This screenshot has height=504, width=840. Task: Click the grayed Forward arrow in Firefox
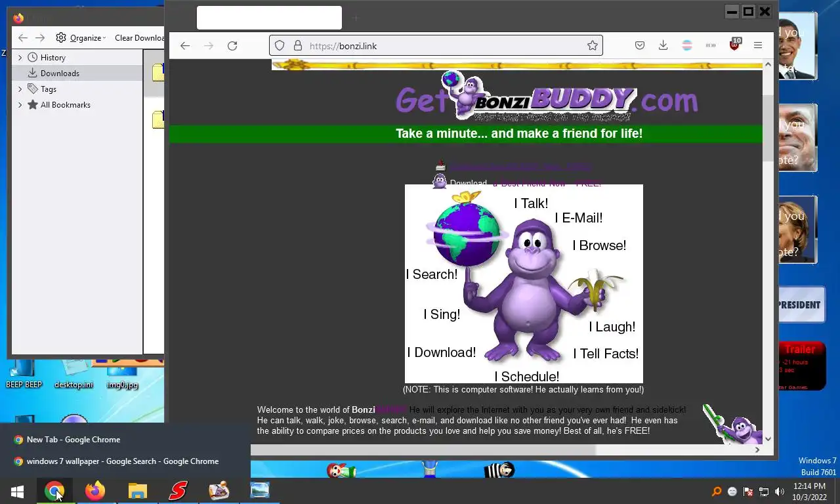tap(209, 46)
